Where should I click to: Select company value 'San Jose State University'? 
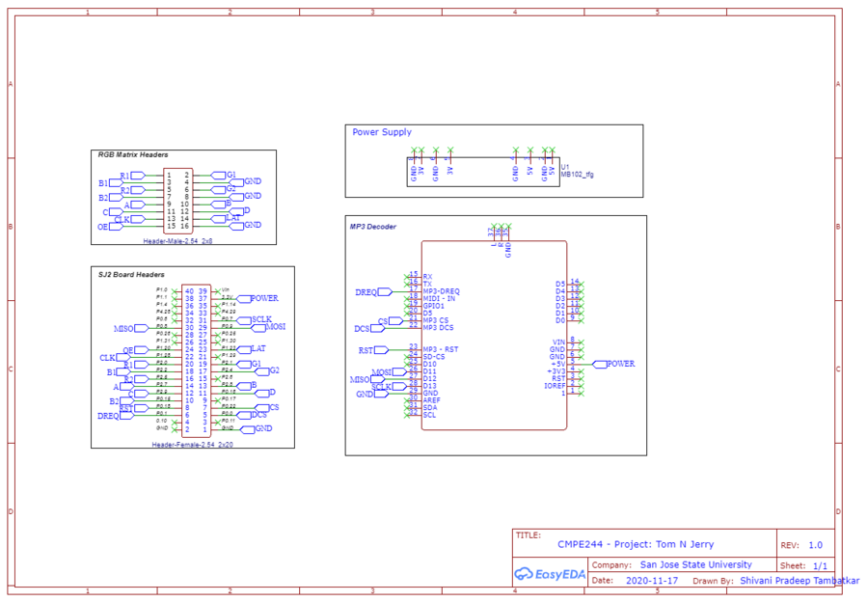coord(695,565)
